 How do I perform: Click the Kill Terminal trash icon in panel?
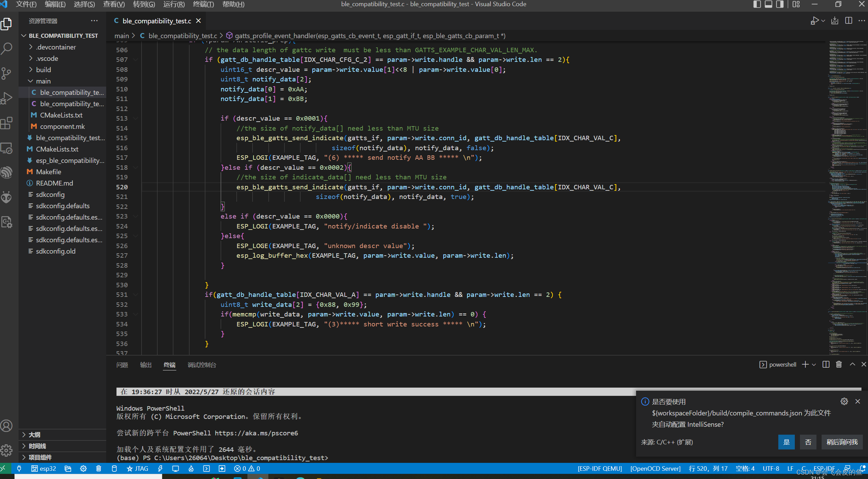tap(839, 365)
